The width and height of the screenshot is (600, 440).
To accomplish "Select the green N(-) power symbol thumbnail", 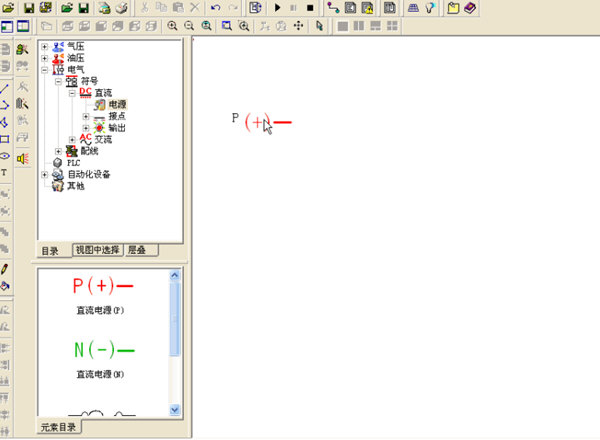I will pos(104,350).
